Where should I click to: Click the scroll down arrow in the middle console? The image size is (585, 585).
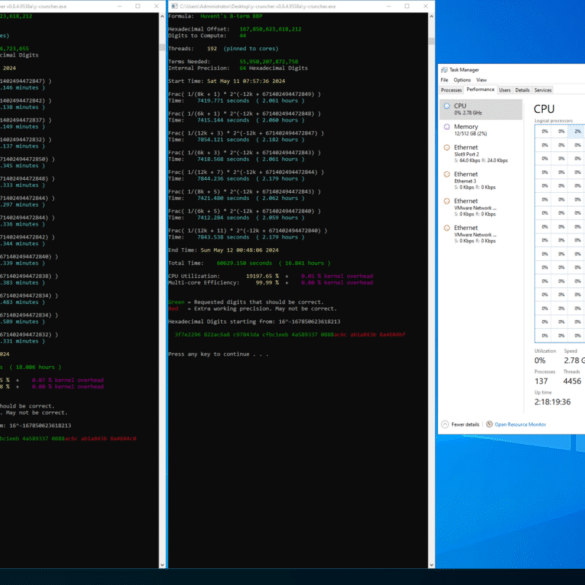pyautogui.click(x=431, y=565)
